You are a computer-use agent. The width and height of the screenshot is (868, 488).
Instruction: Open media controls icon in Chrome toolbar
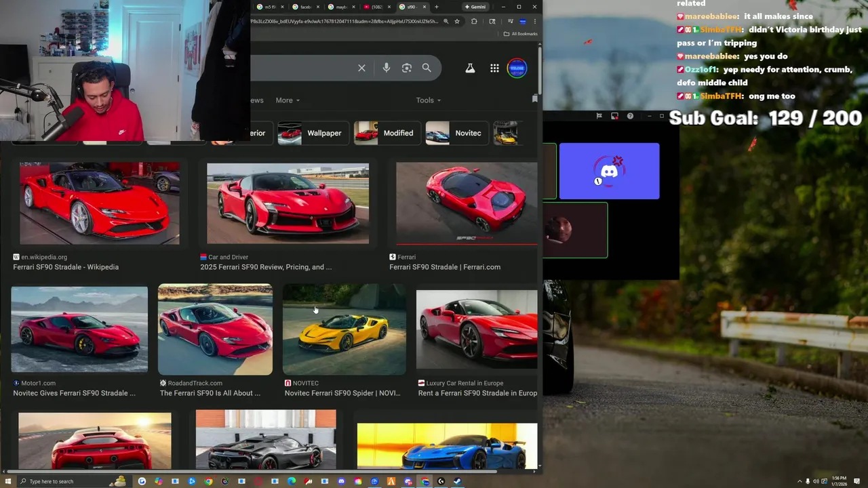pos(511,21)
